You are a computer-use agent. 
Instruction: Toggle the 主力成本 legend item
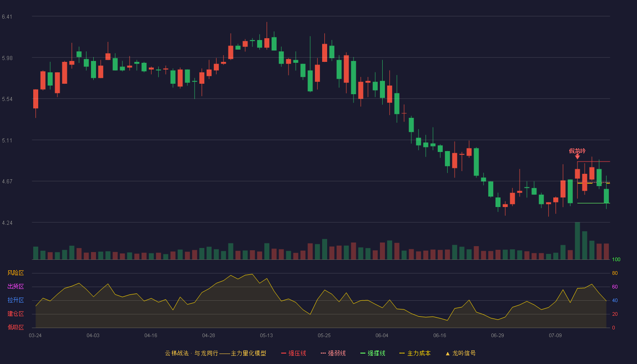coord(415,353)
